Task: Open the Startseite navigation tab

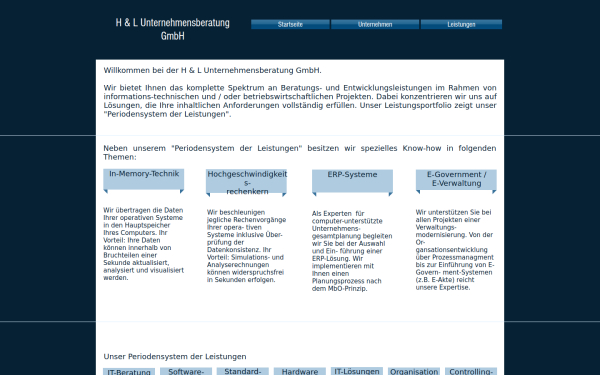Action: [x=290, y=24]
